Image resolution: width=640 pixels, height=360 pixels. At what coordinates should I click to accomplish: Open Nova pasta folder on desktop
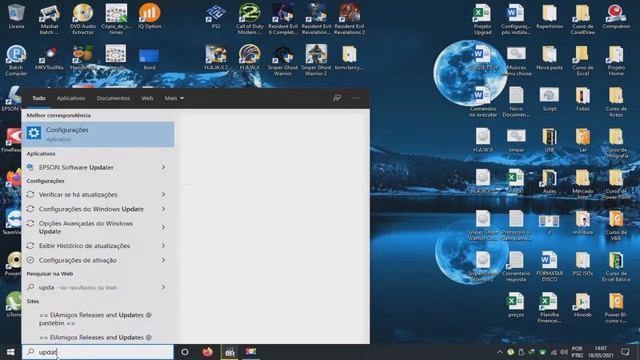pos(549,58)
